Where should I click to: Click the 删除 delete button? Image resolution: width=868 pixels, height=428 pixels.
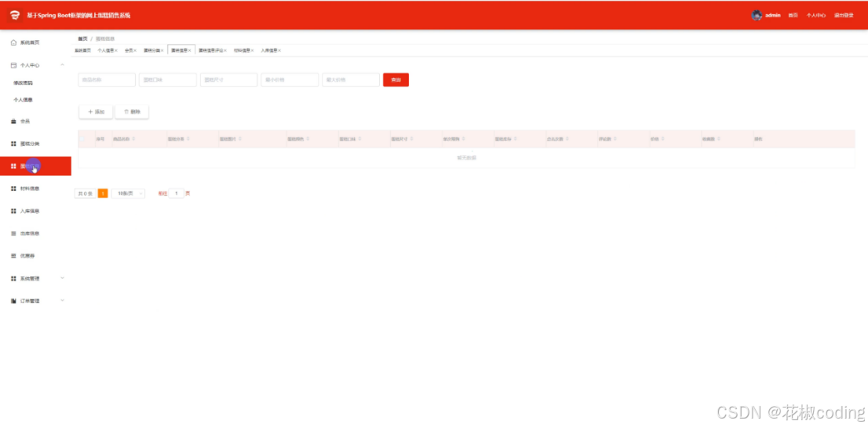(x=132, y=112)
